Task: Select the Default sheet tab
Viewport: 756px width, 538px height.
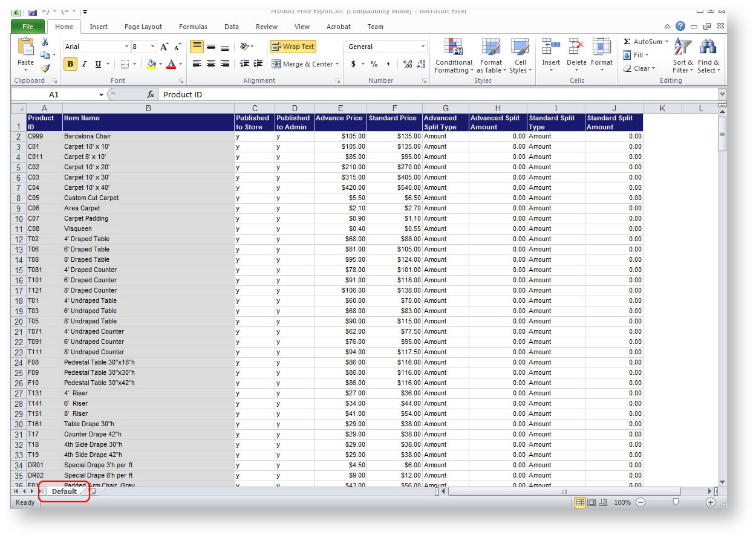Action: [x=64, y=491]
